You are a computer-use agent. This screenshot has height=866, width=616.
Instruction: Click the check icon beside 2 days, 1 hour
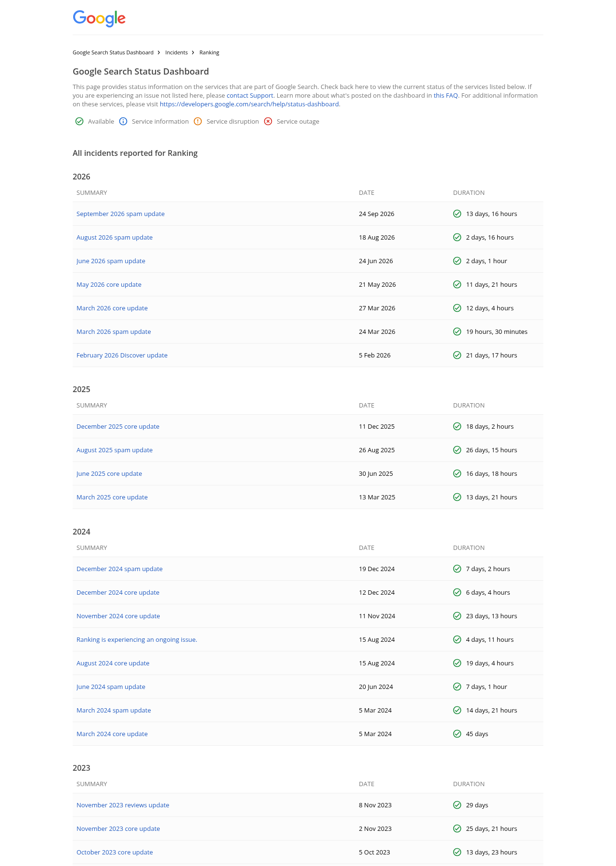(x=457, y=261)
